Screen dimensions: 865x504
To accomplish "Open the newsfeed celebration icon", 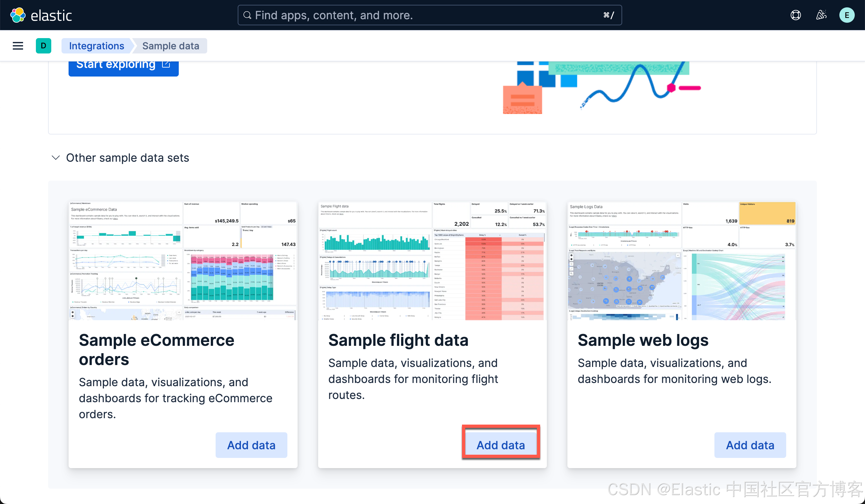I will [821, 15].
